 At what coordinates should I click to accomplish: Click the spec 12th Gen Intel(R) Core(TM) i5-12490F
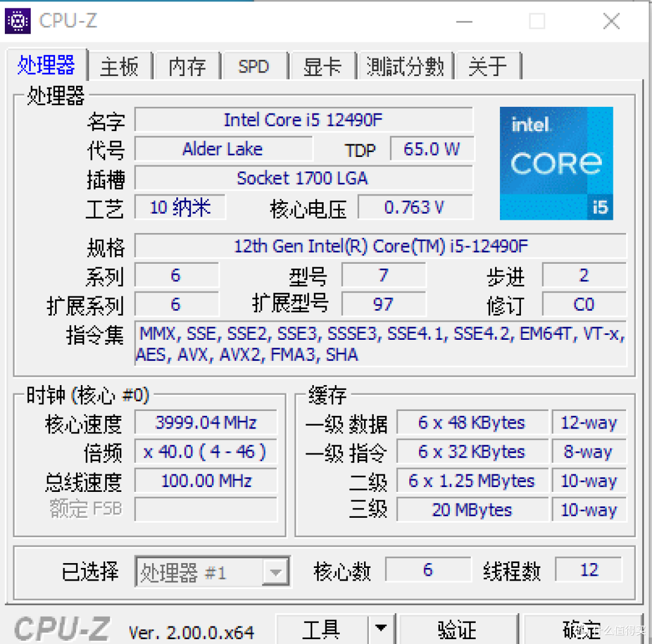tap(380, 246)
